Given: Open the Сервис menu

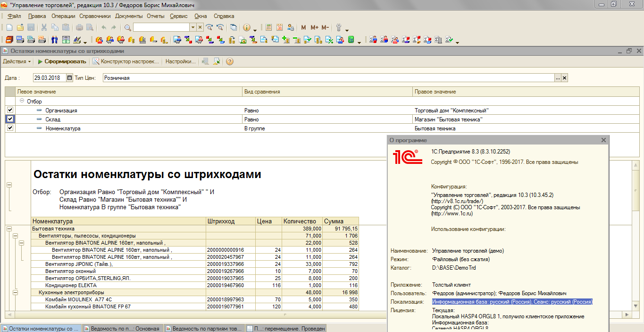Looking at the screenshot, I should click(179, 16).
